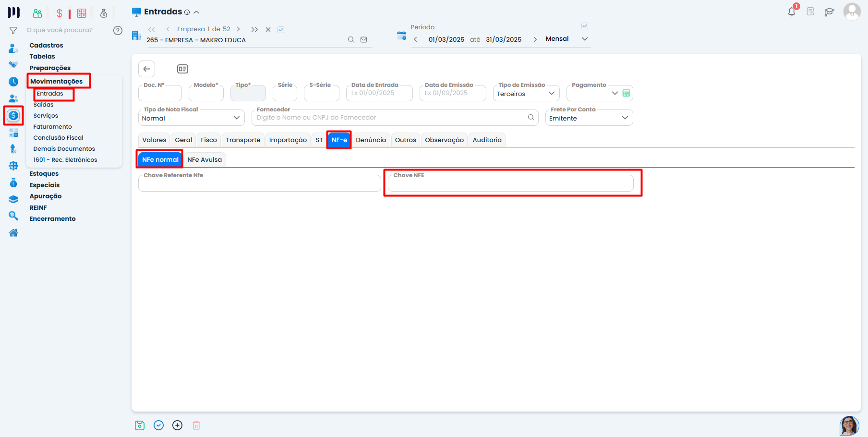Click the trash delete icon
The width and height of the screenshot is (868, 437).
pos(196,425)
